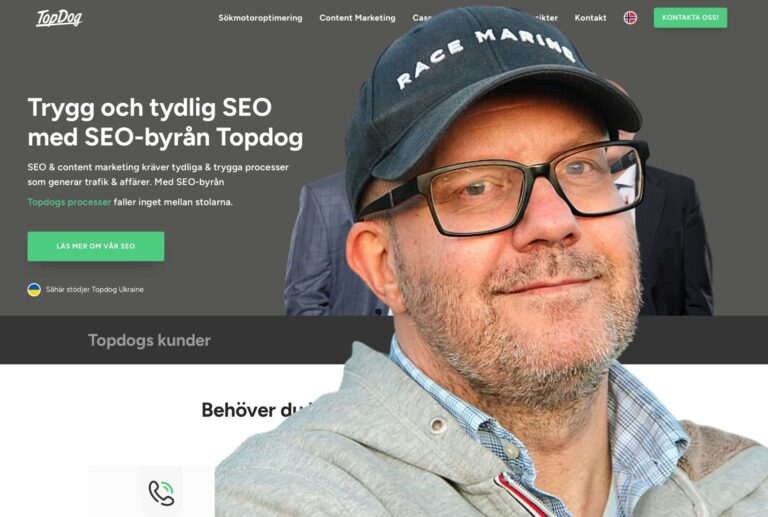Open the Sökmotoroptimering menu item
The image size is (768, 517).
click(x=260, y=18)
